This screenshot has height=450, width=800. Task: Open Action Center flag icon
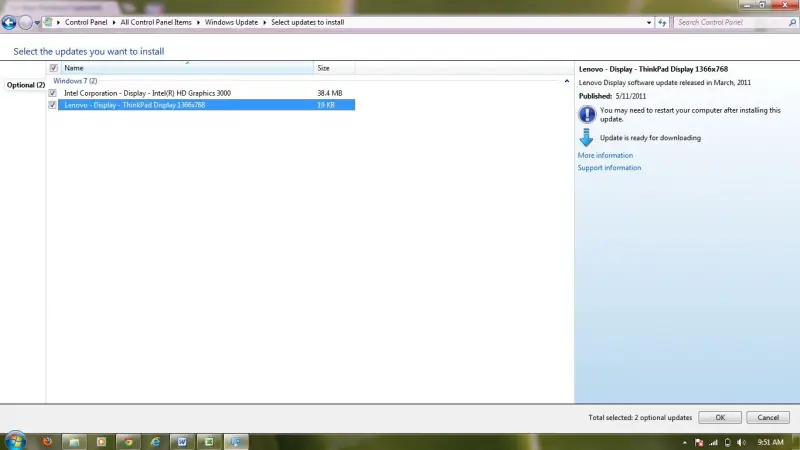point(699,442)
